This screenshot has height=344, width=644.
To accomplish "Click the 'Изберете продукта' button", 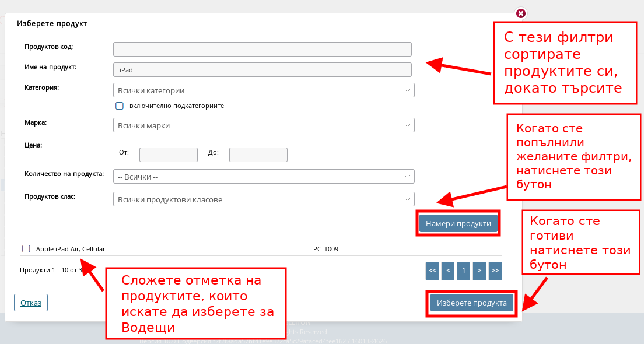I will tap(472, 303).
